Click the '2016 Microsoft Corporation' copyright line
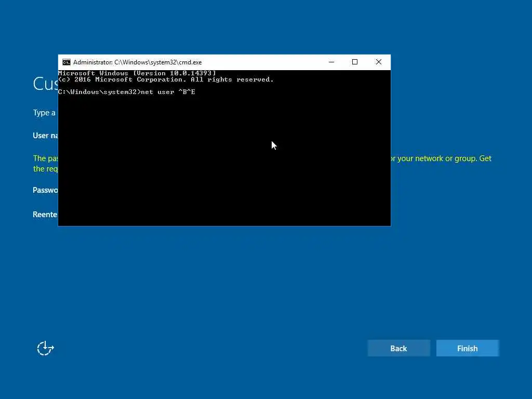The image size is (532, 399). point(166,79)
